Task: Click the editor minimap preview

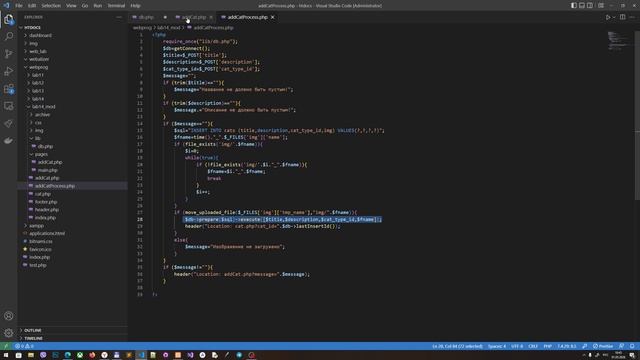Action: (618, 41)
